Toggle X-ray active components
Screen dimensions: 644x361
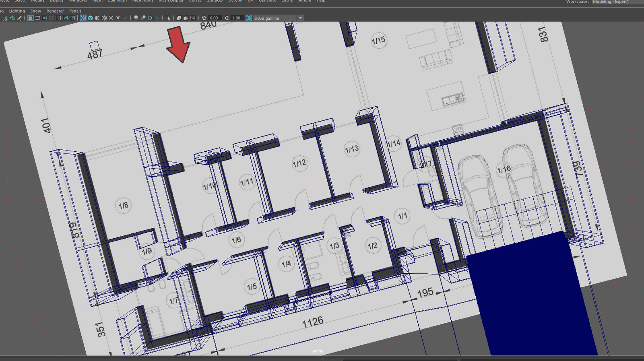(x=186, y=18)
